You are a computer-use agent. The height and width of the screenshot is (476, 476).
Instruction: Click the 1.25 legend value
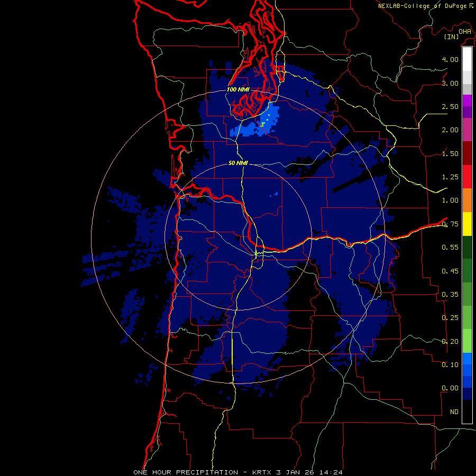[450, 177]
